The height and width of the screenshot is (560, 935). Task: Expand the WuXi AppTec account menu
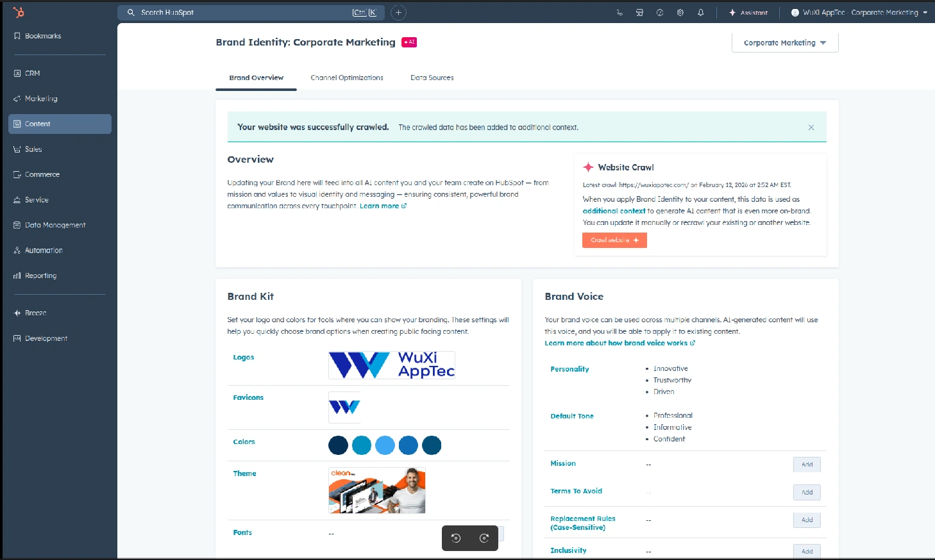pos(859,12)
